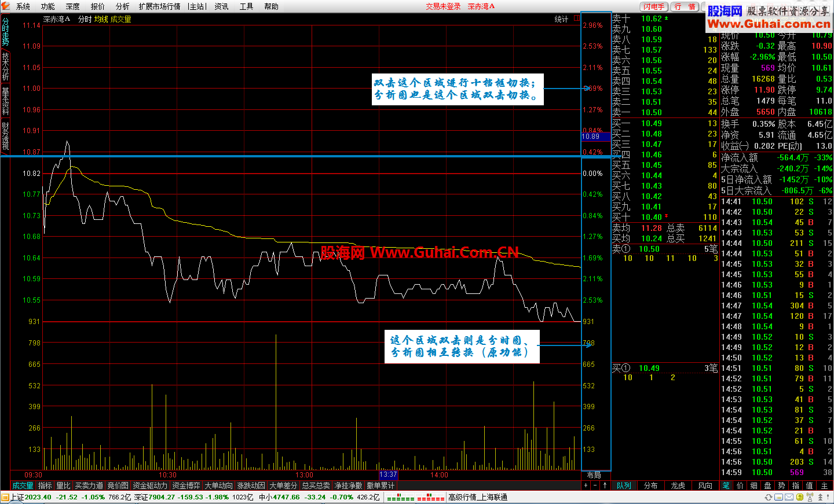Screen dimensions: 834x504
Task: Select the 盘 tab in bottom right
Action: tap(768, 485)
